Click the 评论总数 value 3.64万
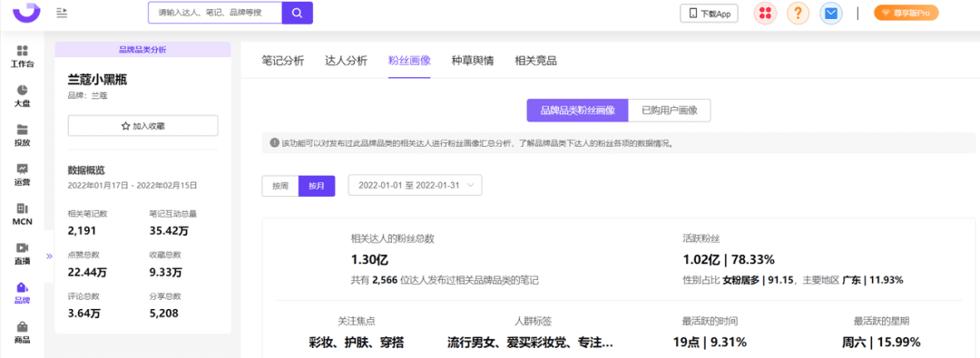This screenshot has height=358, width=980. [84, 313]
